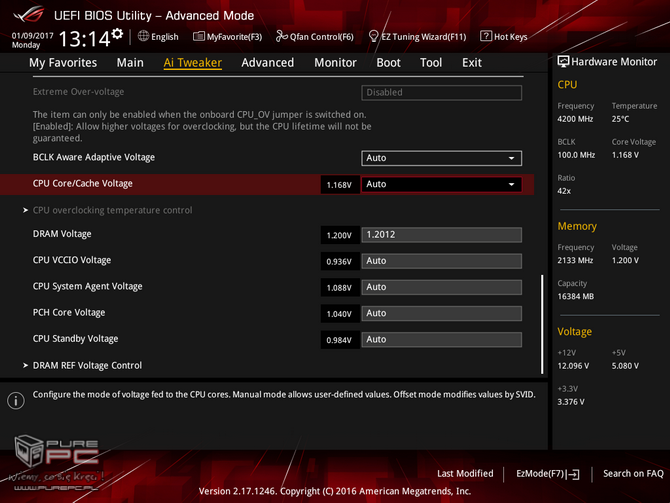The image size is (670, 503).
Task: Click the CPU Standby Voltage Auto field
Action: point(441,339)
